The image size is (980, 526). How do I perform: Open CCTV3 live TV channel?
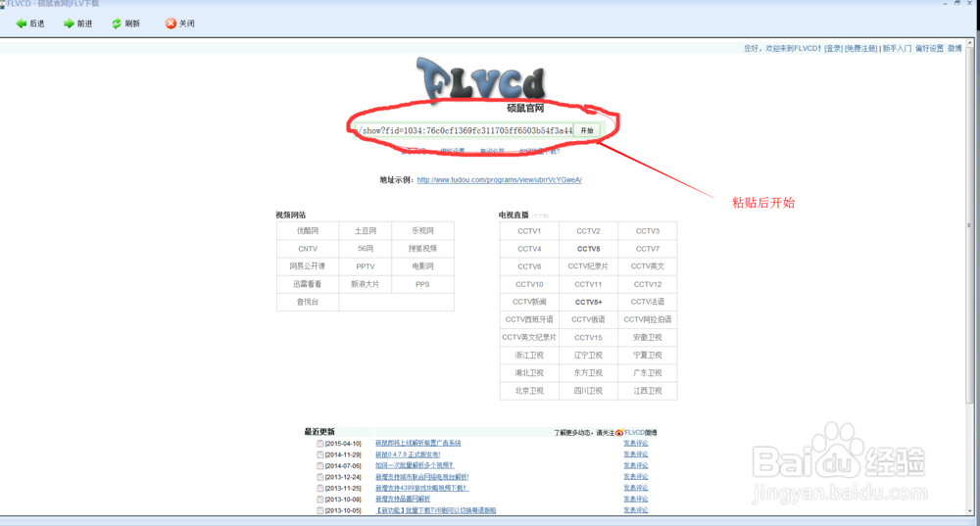tap(648, 231)
